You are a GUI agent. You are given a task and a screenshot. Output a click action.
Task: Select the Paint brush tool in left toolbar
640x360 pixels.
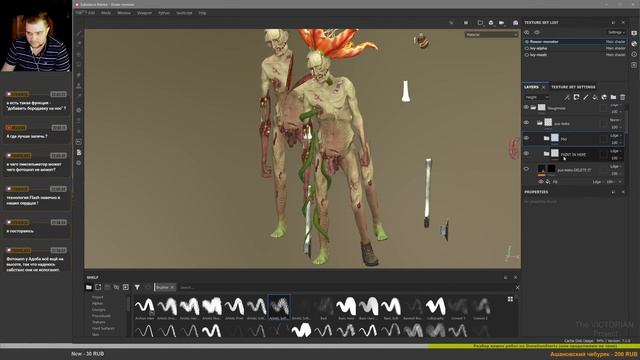(x=79, y=33)
